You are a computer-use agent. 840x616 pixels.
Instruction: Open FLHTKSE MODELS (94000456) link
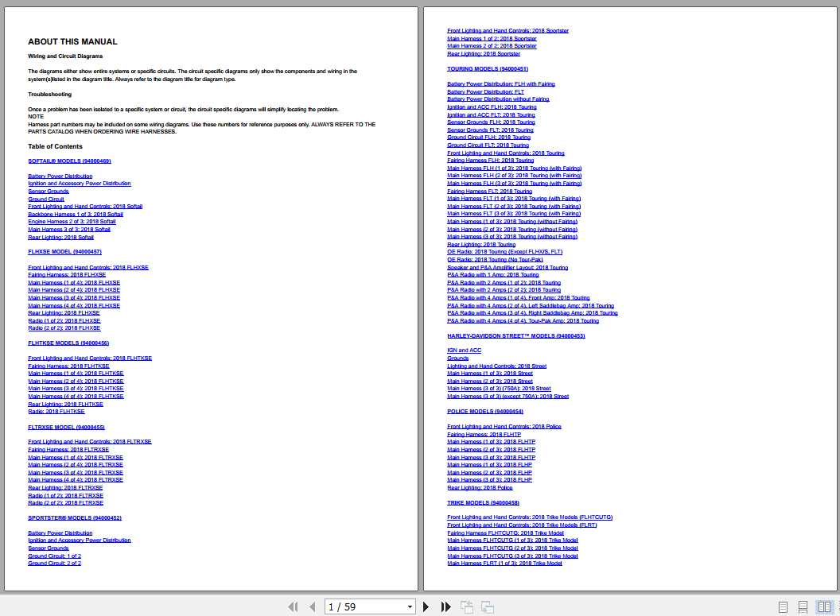click(x=68, y=343)
